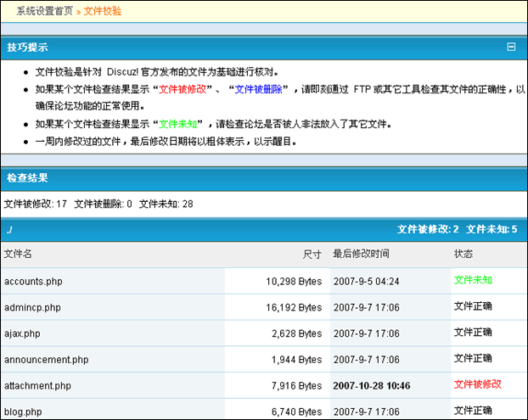Image resolution: width=528 pixels, height=420 pixels.
Task: Select the admincp.php file row
Action: pyautogui.click(x=32, y=306)
